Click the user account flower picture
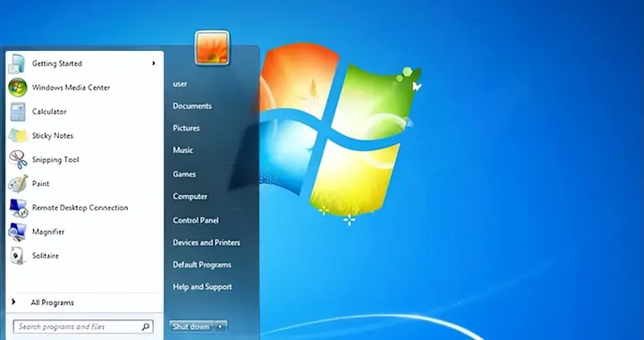The width and height of the screenshot is (644, 340). point(212,47)
